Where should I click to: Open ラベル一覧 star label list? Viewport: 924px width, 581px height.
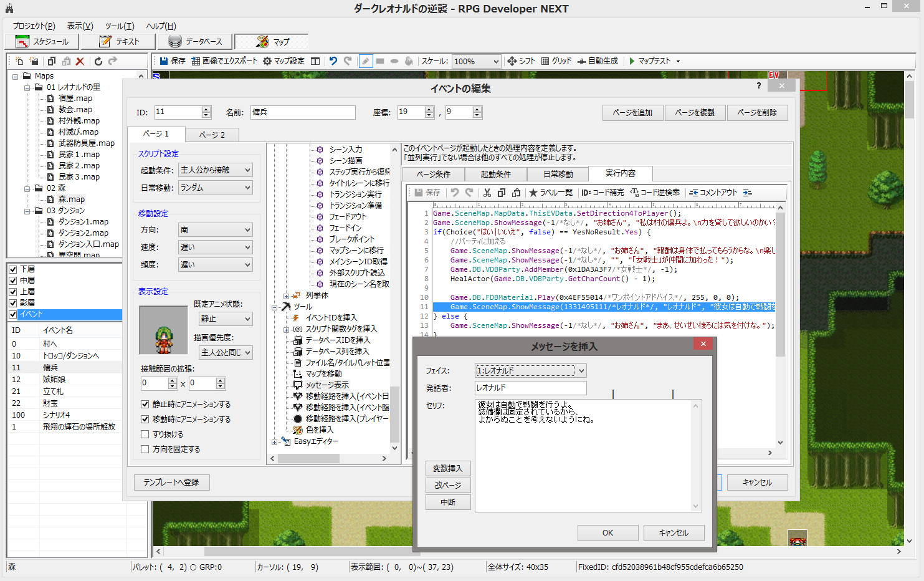tap(551, 193)
